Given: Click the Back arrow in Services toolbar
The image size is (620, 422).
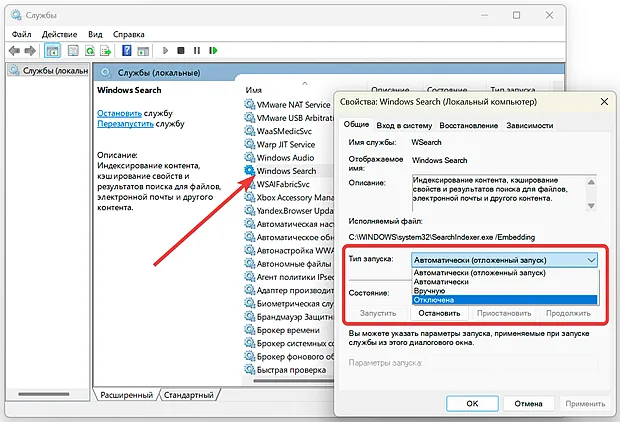Looking at the screenshot, I should [x=14, y=51].
